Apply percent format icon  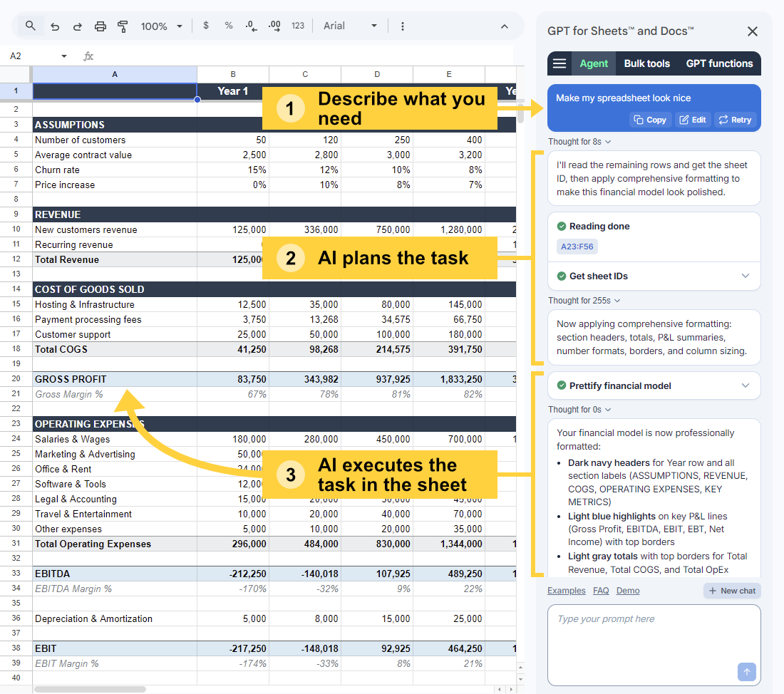[x=228, y=26]
